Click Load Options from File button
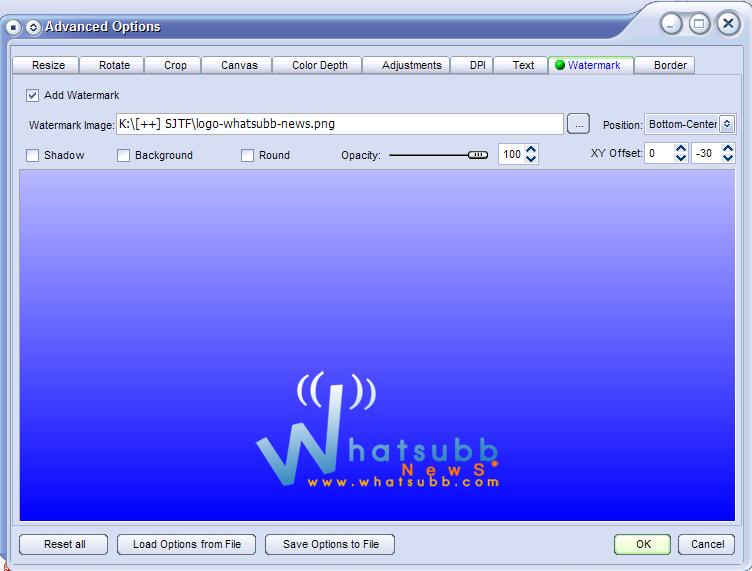752x571 pixels. (x=187, y=544)
